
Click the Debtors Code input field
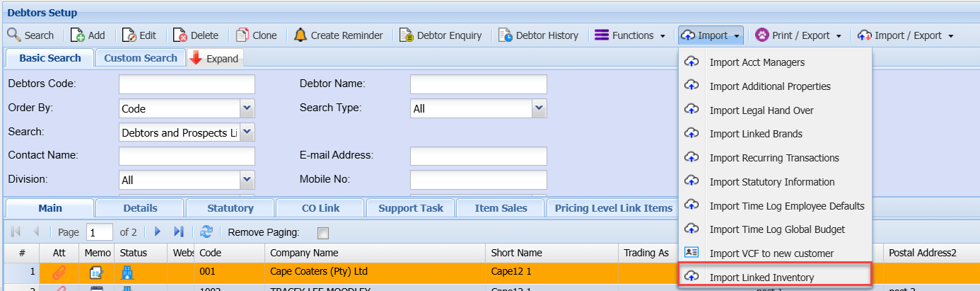tap(187, 84)
